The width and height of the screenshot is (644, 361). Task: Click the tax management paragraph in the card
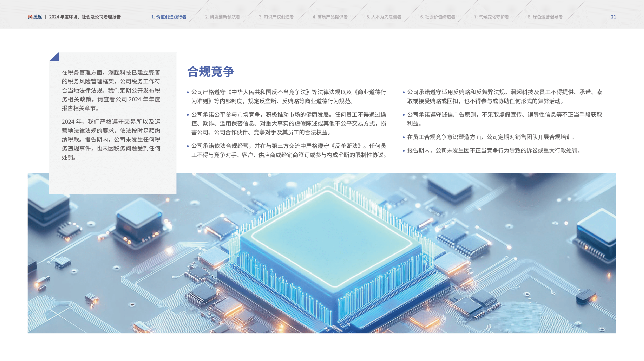[x=111, y=90]
